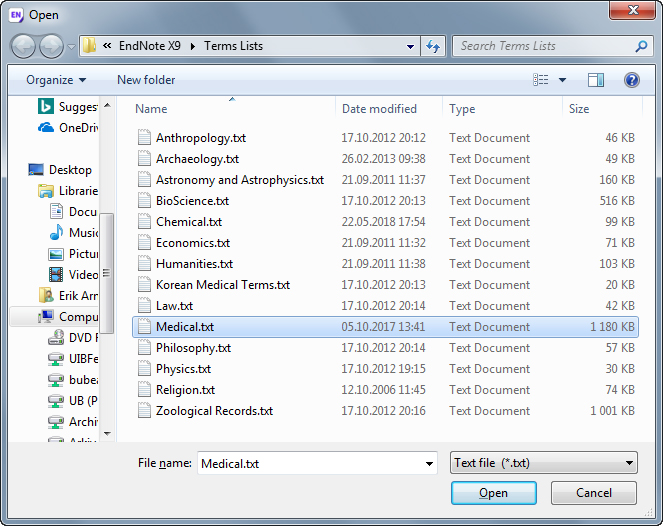Expand the address bar history dropdown
The height and width of the screenshot is (526, 663).
[x=410, y=47]
